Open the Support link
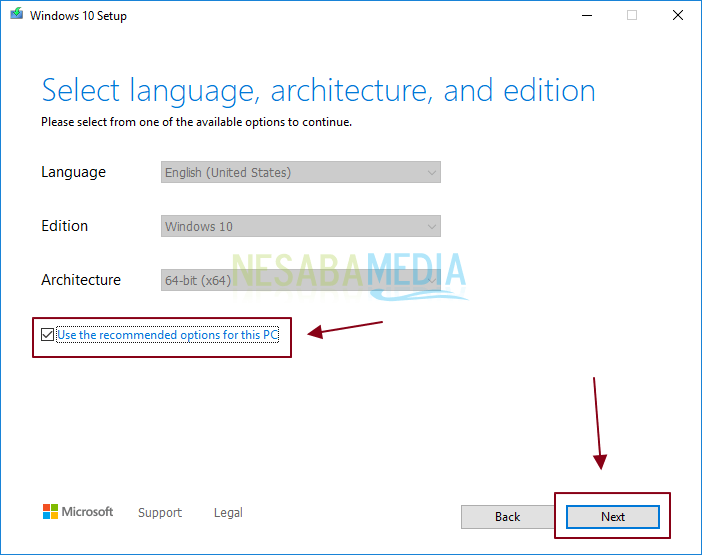This screenshot has height=555, width=702. tap(159, 513)
